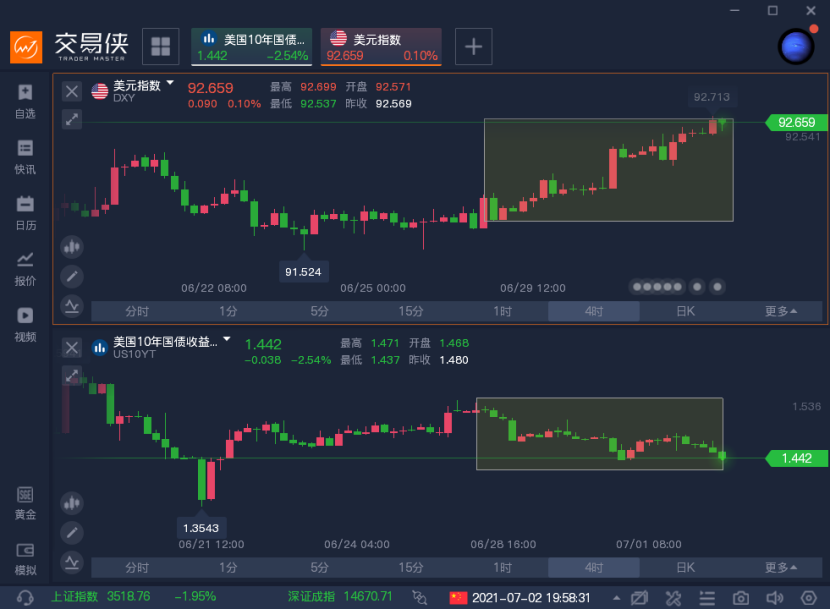Open the indicator icon in DXY chart
Image resolution: width=830 pixels, height=610 pixels.
click(x=72, y=306)
